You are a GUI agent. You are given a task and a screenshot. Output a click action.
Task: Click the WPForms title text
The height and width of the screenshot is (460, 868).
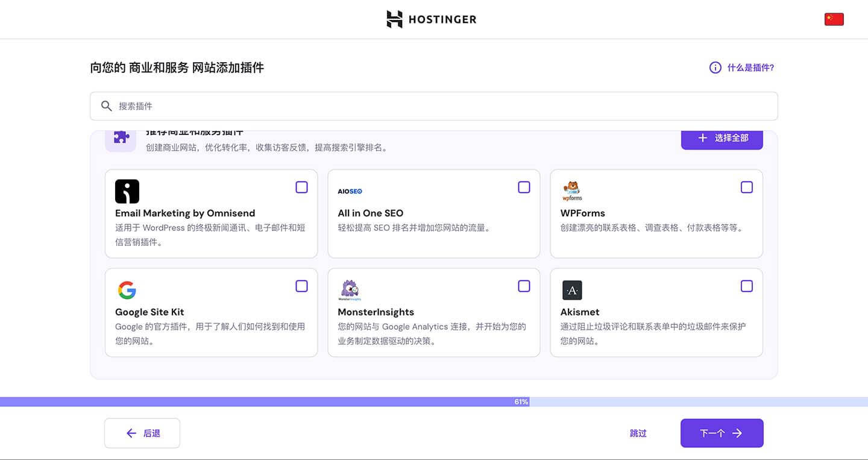582,213
